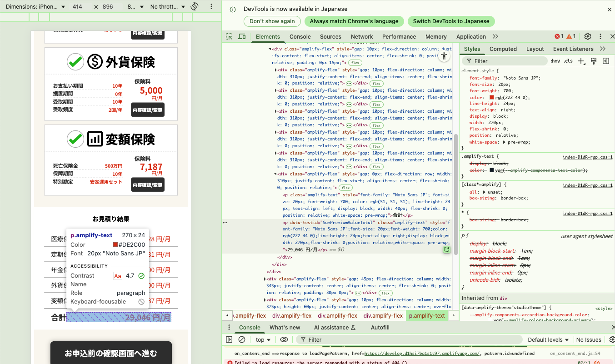This screenshot has height=364, width=615.
Task: Open the accessibility tree view button
Action: coord(444,56)
